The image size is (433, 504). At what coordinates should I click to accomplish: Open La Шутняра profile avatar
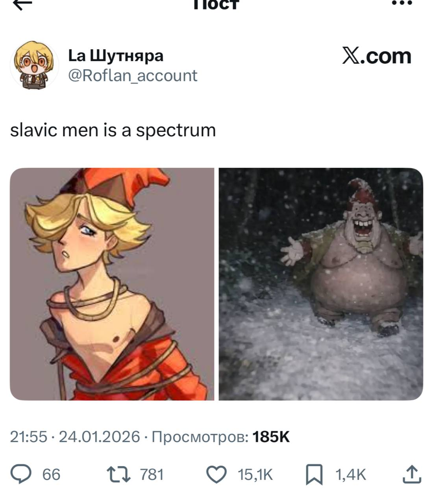[x=31, y=65]
